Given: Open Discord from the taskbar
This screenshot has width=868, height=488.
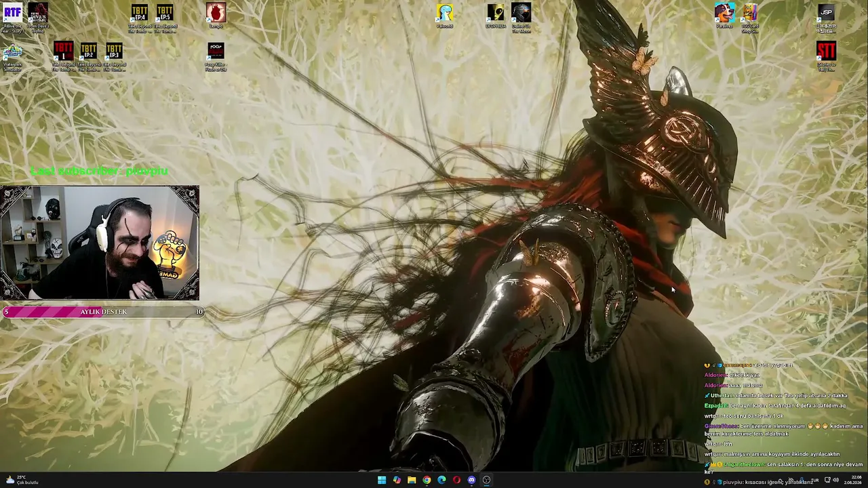Looking at the screenshot, I should (471, 480).
